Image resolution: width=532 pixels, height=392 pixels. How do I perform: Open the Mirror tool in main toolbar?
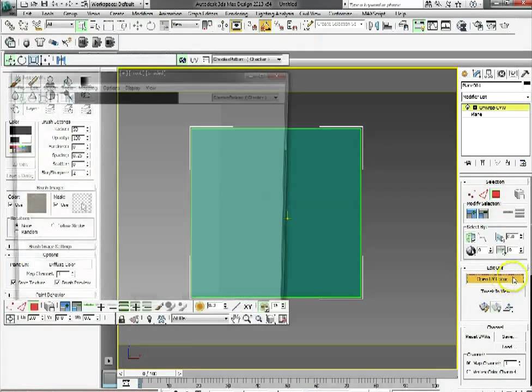pyautogui.click(x=374, y=26)
